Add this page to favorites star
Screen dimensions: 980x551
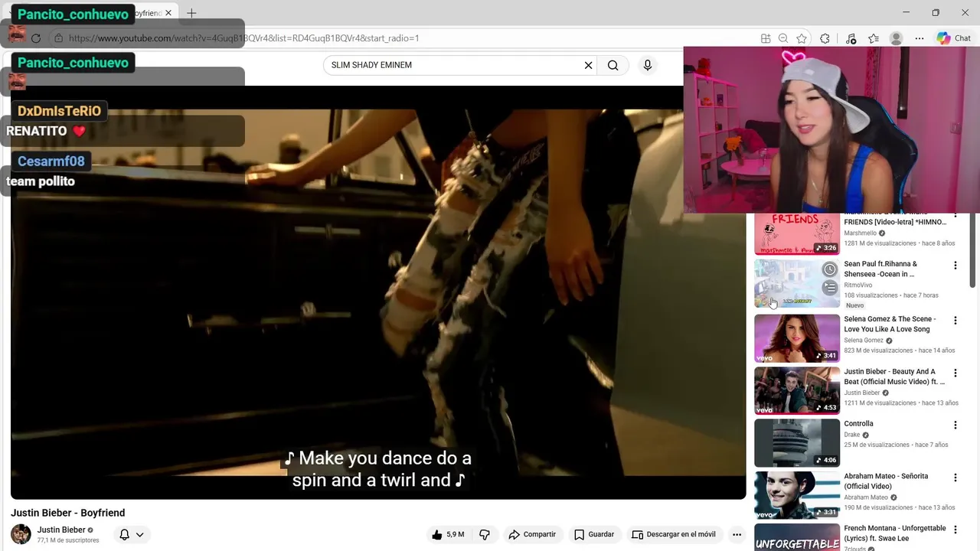(x=802, y=38)
